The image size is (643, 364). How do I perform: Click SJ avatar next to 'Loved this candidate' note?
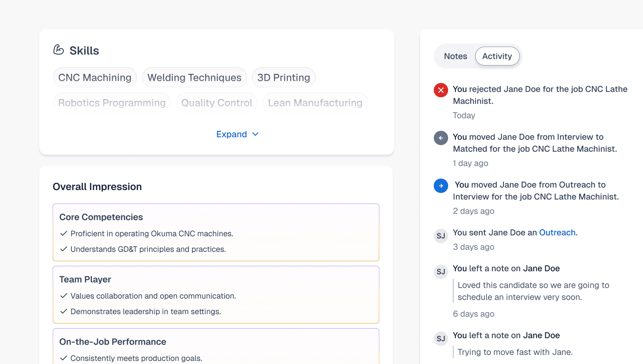441,272
